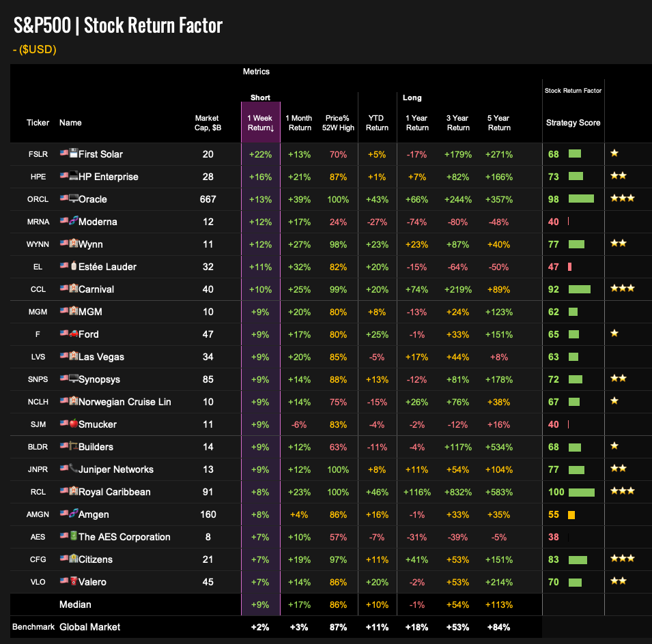Viewport: 652px width, 644px height.
Task: Click the monitor icon beside Synopsys
Action: coord(74,378)
